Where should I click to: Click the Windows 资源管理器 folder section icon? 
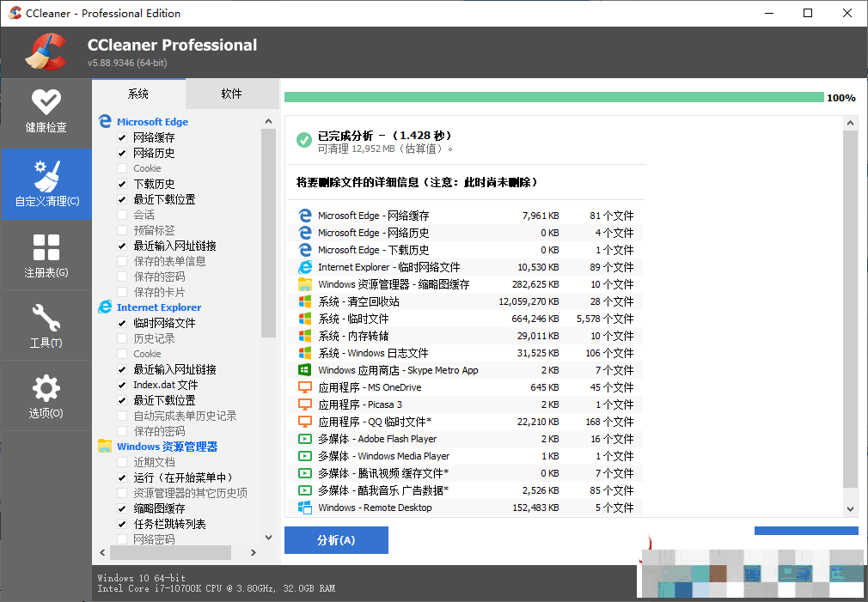coord(105,446)
